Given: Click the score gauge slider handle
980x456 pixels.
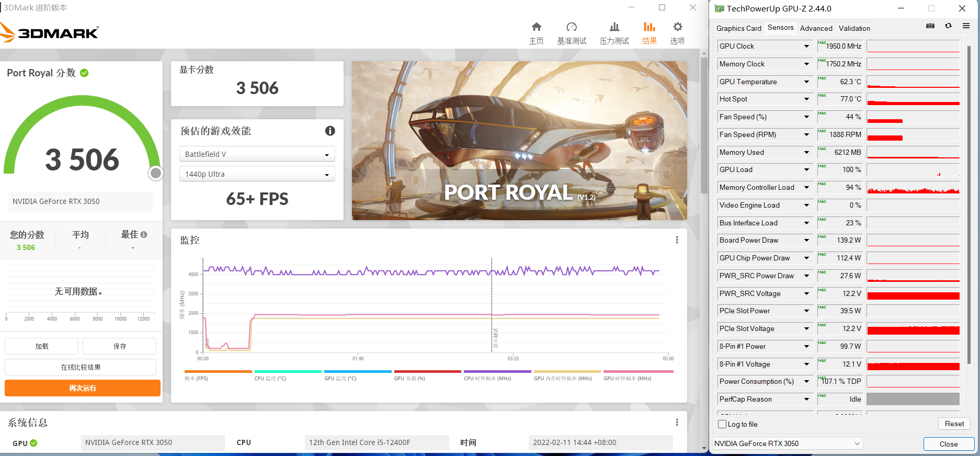Looking at the screenshot, I should pyautogui.click(x=155, y=173).
